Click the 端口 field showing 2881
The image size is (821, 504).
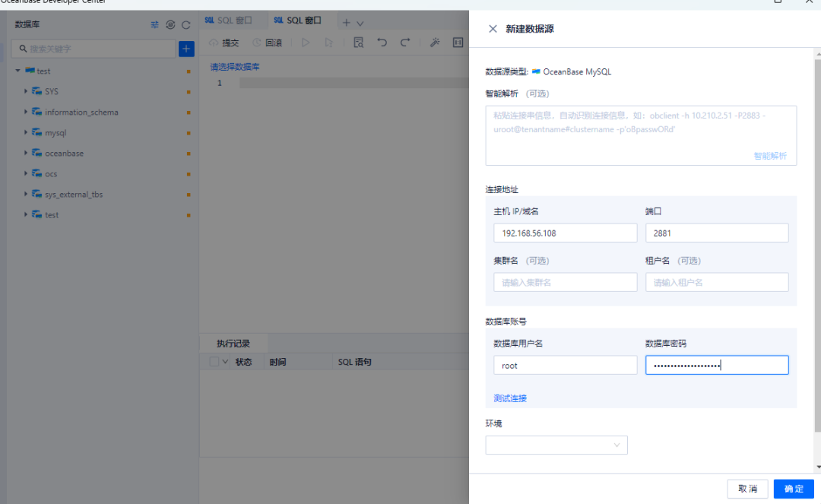click(717, 233)
